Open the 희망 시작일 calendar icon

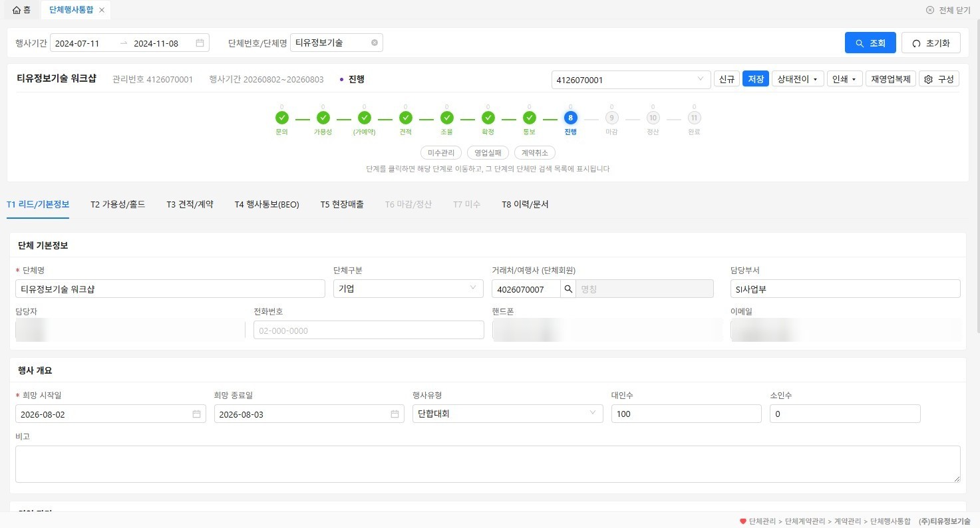point(196,414)
